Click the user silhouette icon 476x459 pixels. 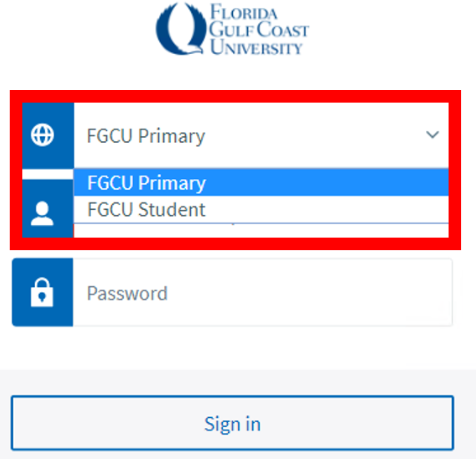[42, 214]
